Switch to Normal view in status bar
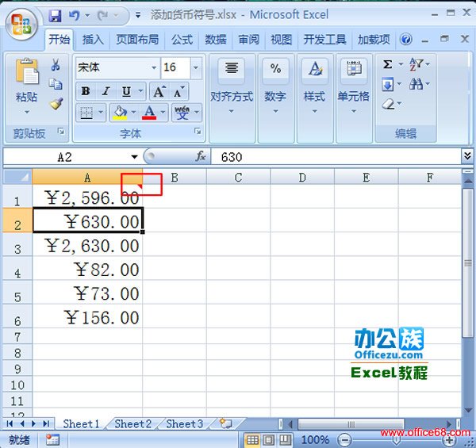Viewport: 476px width, 448px height. click(x=252, y=440)
